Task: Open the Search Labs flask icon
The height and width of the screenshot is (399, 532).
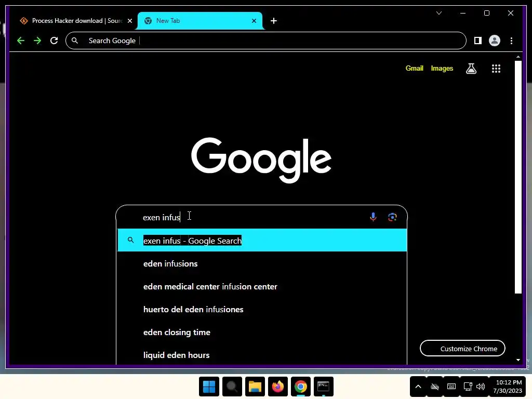Action: [x=471, y=69]
